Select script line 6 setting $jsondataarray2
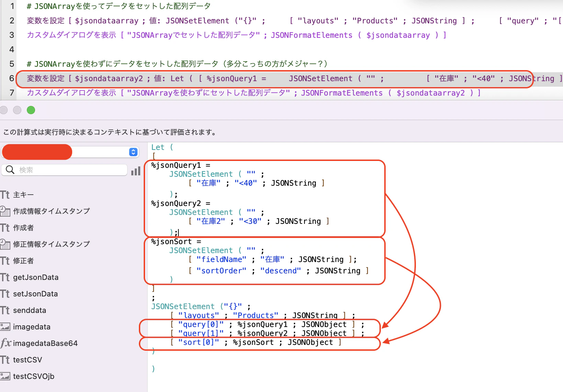Image resolution: width=563 pixels, height=392 pixels. 295,78
